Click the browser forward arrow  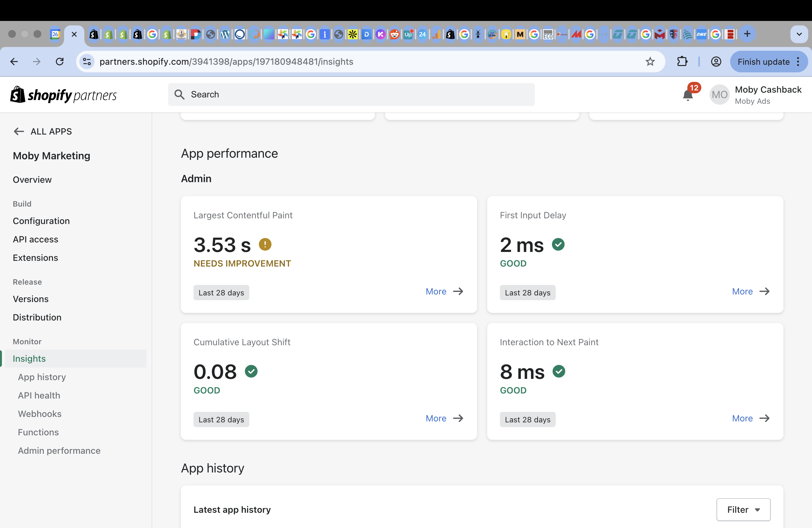point(36,62)
